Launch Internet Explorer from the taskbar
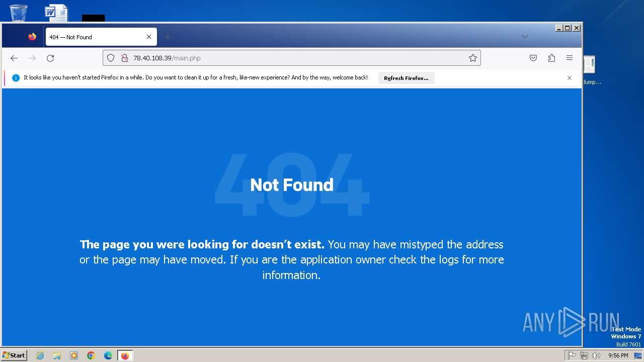The image size is (644, 362). (40, 355)
